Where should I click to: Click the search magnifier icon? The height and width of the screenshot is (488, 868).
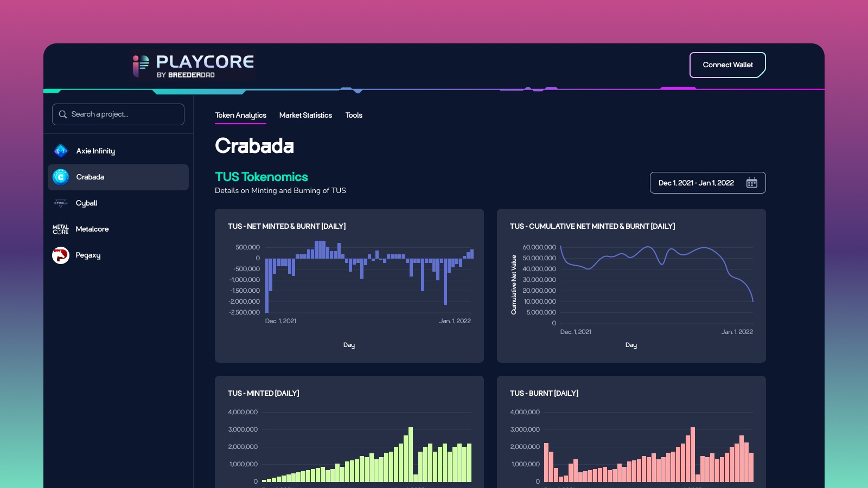point(63,114)
